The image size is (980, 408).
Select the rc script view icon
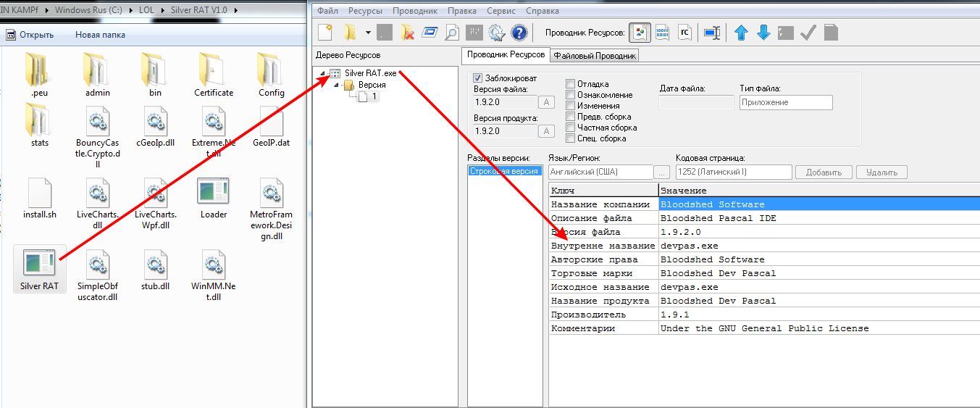(x=684, y=33)
